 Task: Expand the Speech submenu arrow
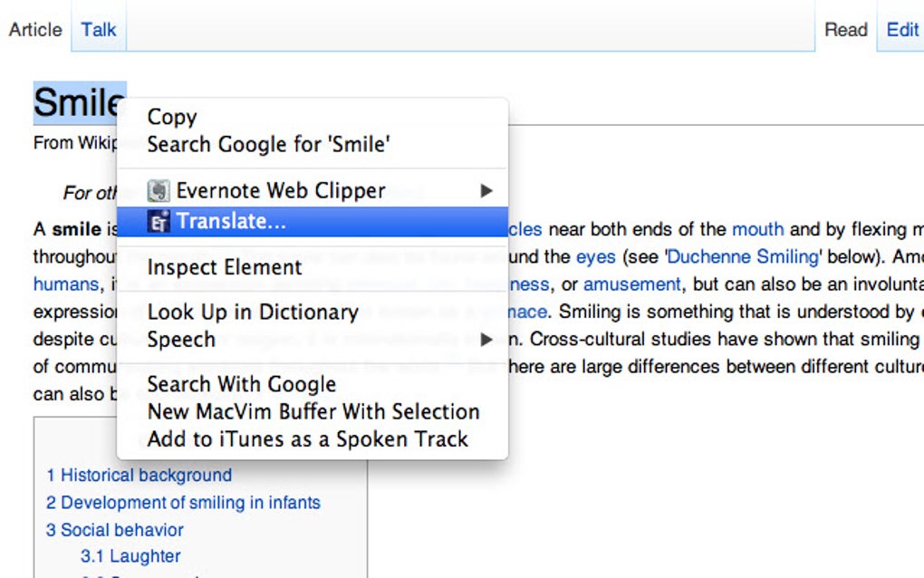[486, 341]
